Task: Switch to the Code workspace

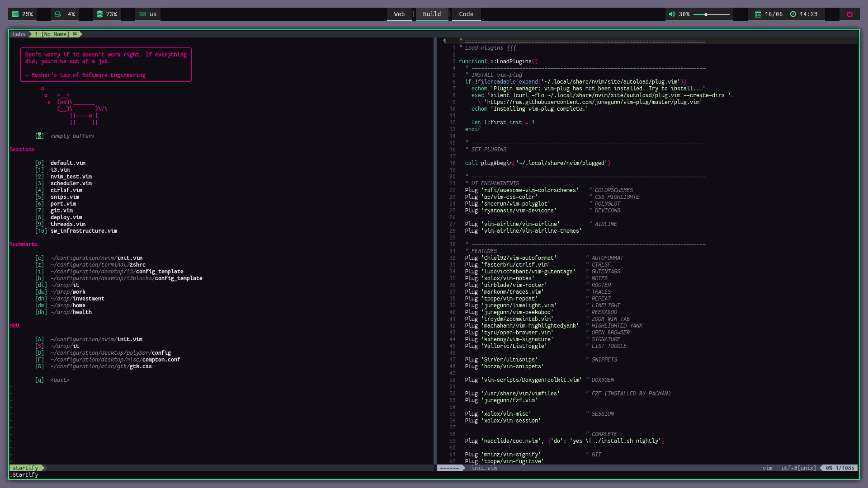Action: tap(466, 14)
